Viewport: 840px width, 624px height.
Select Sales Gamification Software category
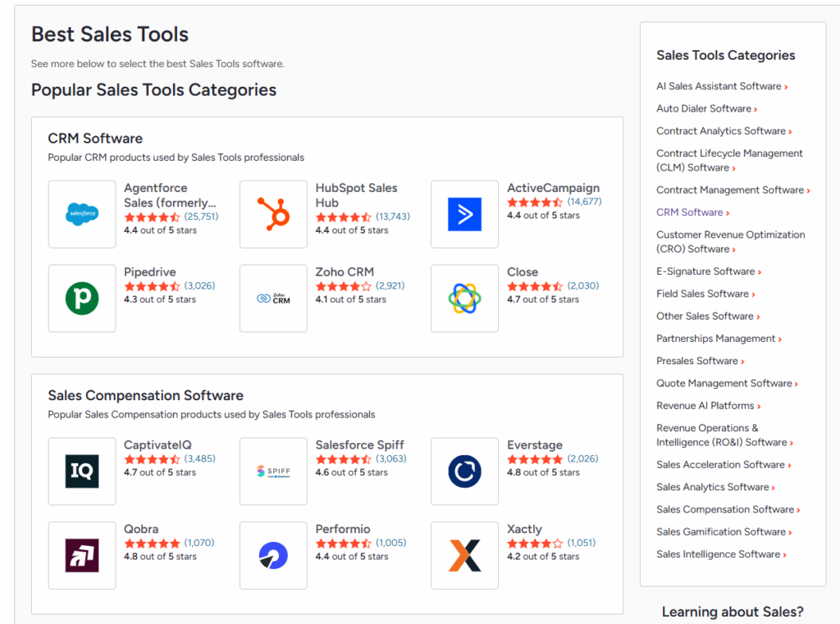tap(724, 532)
